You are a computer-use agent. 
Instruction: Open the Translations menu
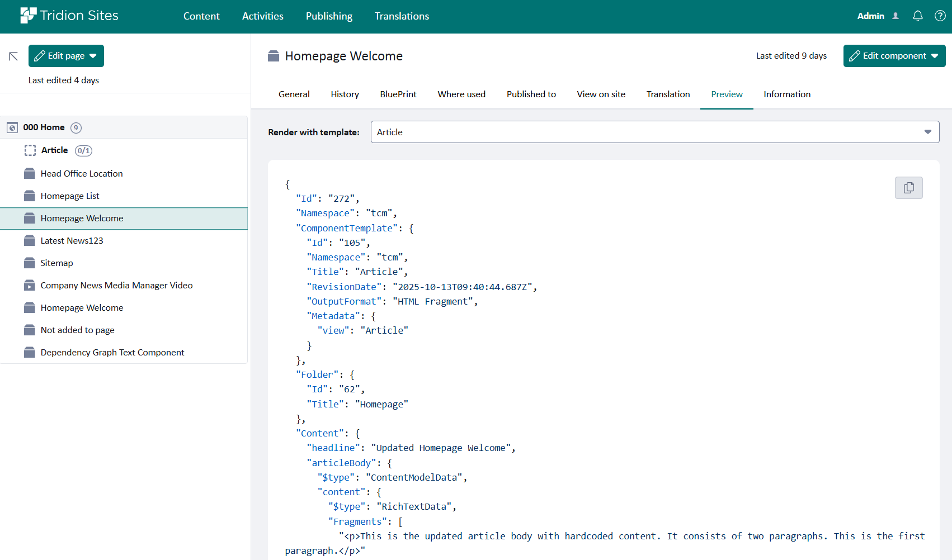pos(402,16)
